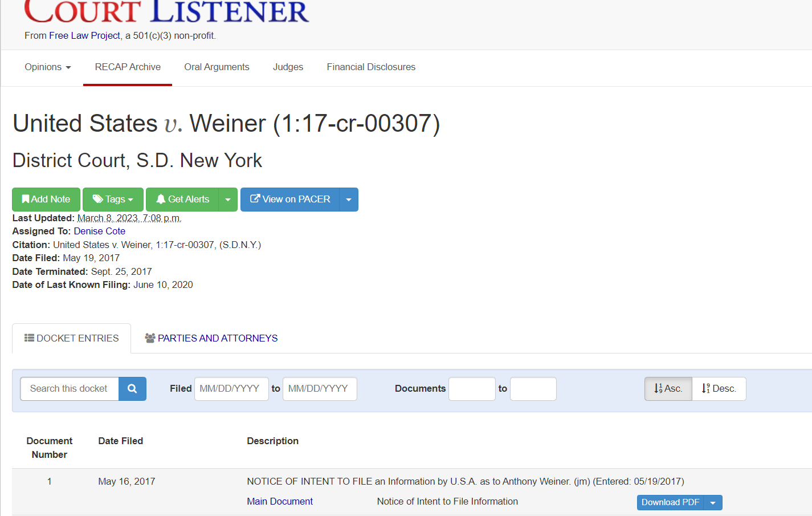Switch to the RECAP Archive tab
Viewport: 812px width, 516px height.
pos(128,67)
